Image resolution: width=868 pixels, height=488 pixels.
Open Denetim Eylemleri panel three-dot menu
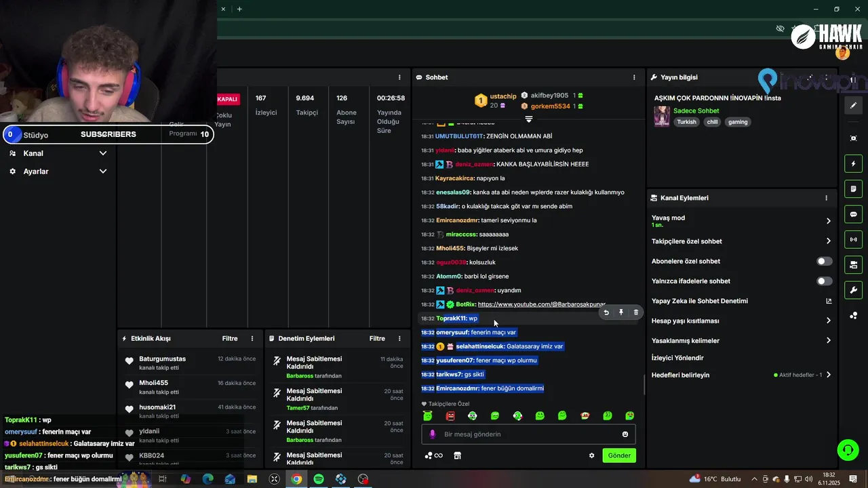[x=399, y=338]
